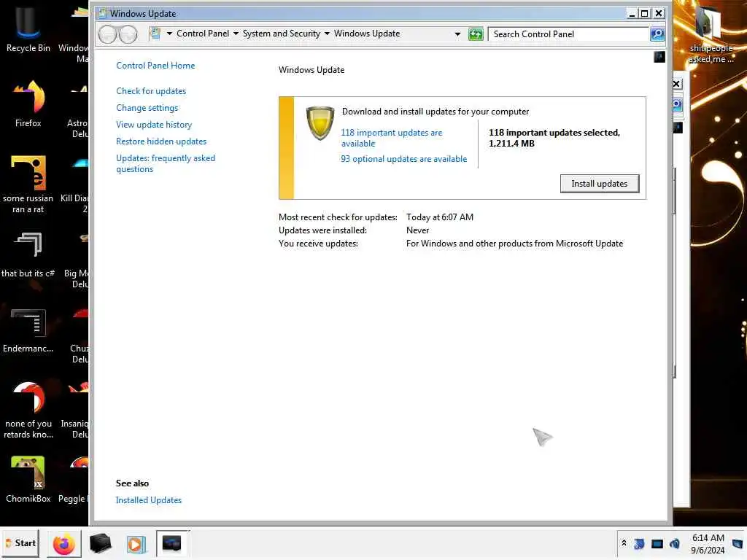The width and height of the screenshot is (747, 560).
Task: Expand the dropdown arrow before Control Panel
Action: click(x=169, y=34)
